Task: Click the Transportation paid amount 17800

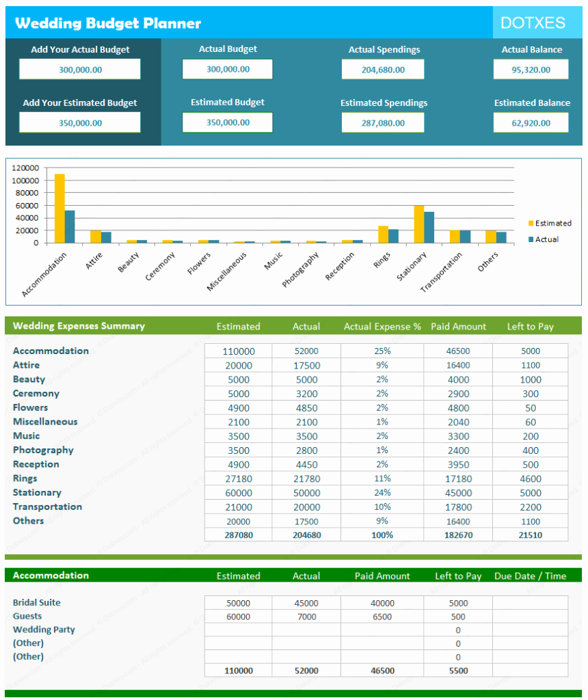Action: click(x=458, y=507)
